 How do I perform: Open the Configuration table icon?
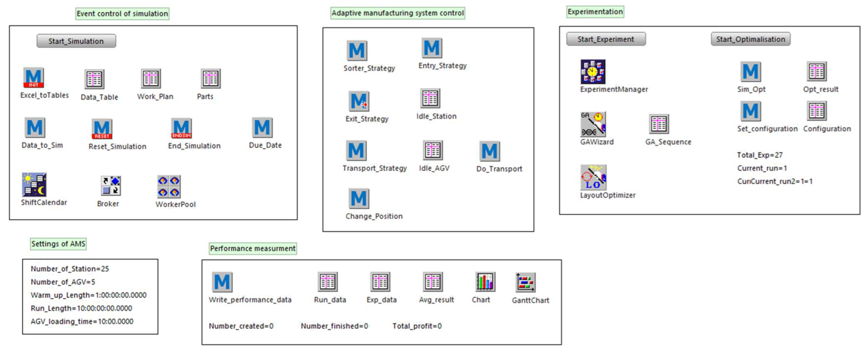click(817, 111)
